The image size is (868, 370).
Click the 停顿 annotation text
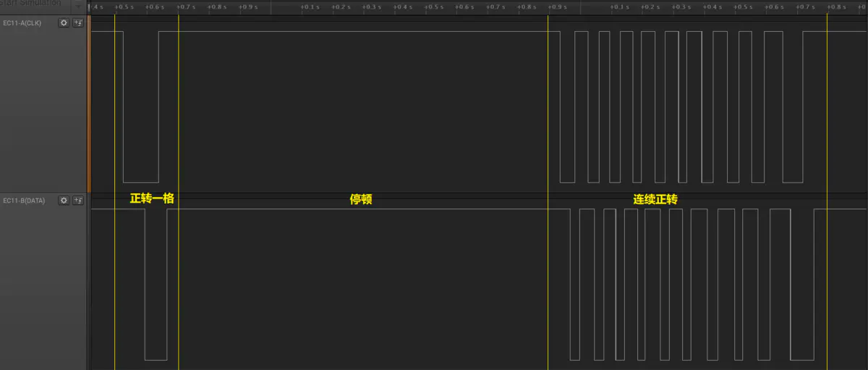[361, 199]
